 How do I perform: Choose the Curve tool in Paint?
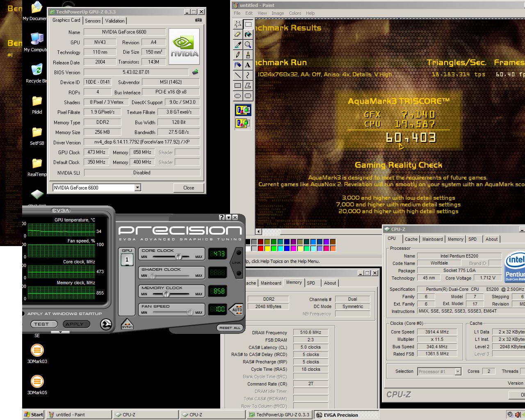248,75
